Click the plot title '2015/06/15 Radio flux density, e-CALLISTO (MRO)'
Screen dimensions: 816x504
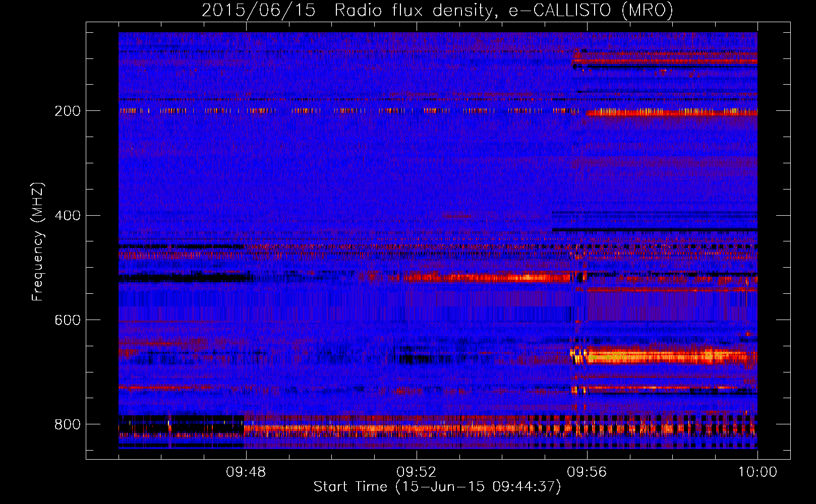[x=437, y=10]
